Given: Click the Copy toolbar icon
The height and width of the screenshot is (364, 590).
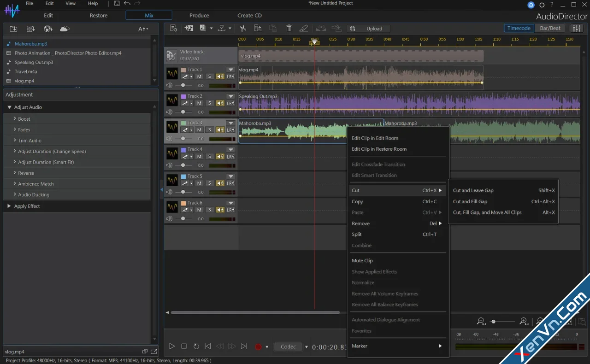Looking at the screenshot, I should click(x=258, y=28).
